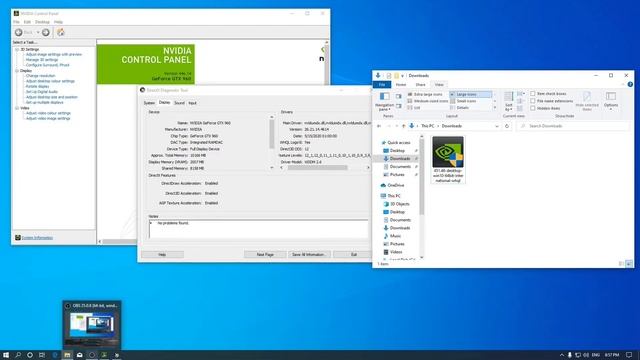Image resolution: width=640 pixels, height=360 pixels.
Task: Open Music folder under This PC
Action: (392, 236)
